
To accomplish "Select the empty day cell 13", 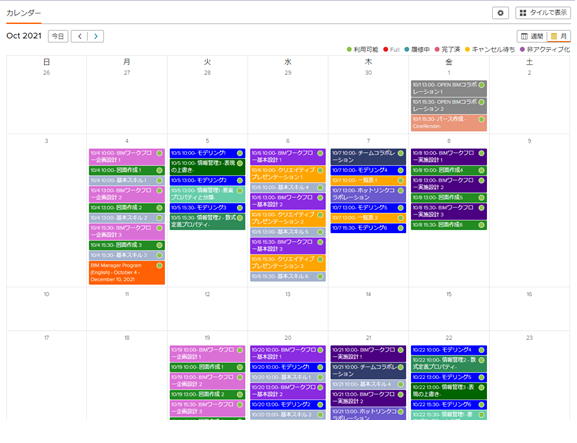I will point(288,308).
